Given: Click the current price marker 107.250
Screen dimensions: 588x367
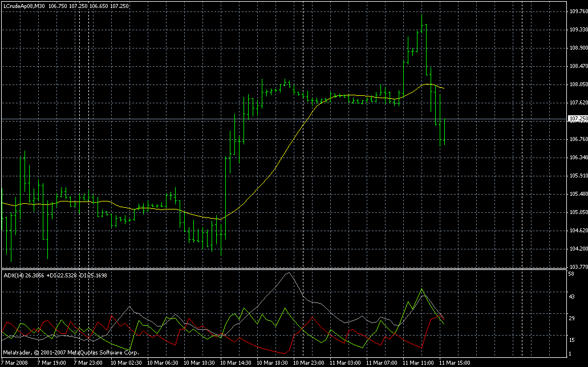Looking at the screenshot, I should coord(578,119).
